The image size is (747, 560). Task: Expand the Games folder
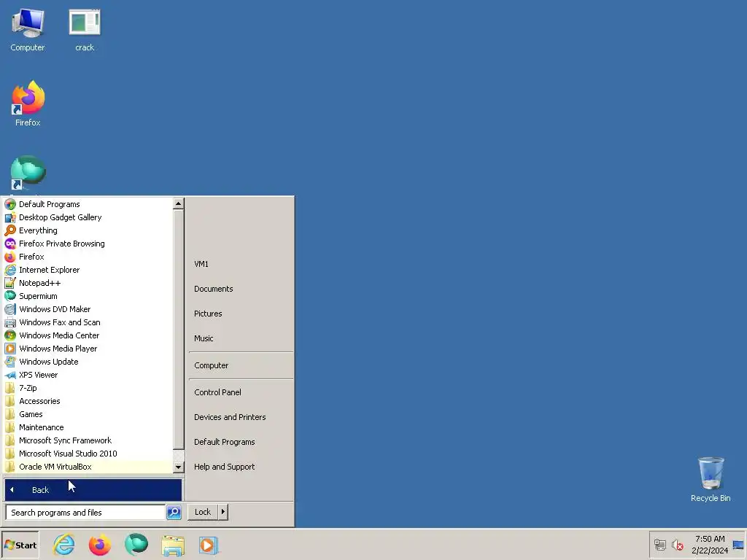point(88,414)
